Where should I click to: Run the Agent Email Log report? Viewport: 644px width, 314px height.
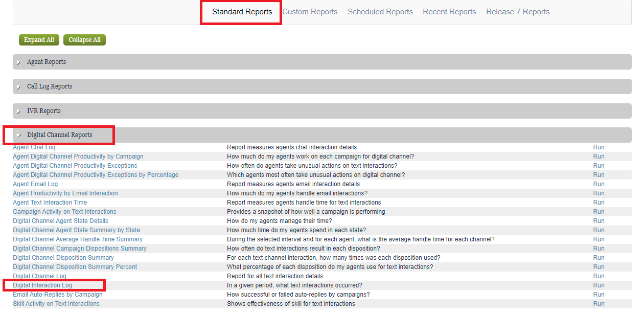[x=599, y=184]
